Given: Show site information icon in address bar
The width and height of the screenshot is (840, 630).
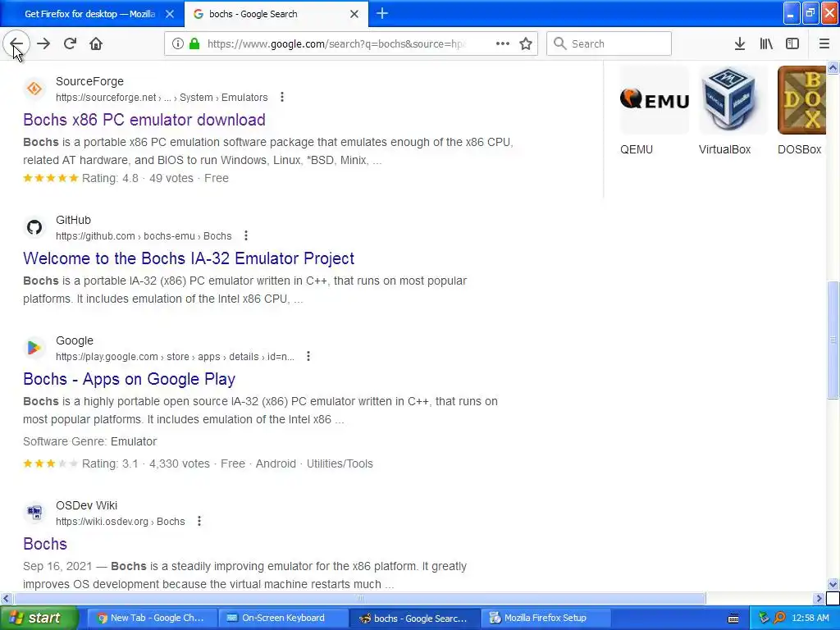Looking at the screenshot, I should tap(177, 44).
